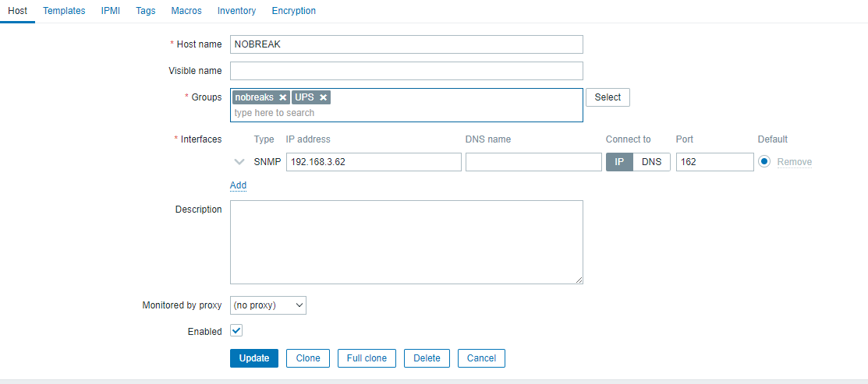868x384 pixels.
Task: Switch Connect to DNS
Action: (651, 162)
